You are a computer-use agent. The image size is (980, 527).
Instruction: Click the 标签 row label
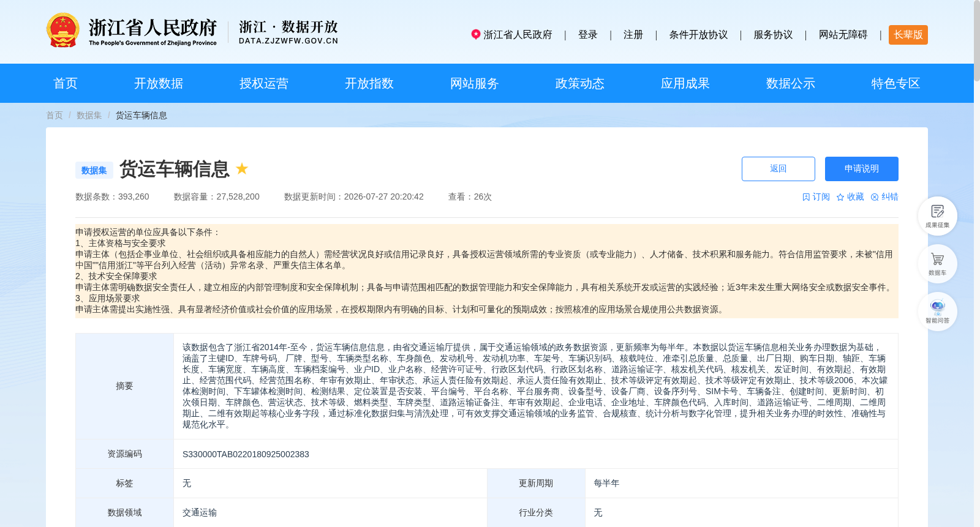[124, 484]
